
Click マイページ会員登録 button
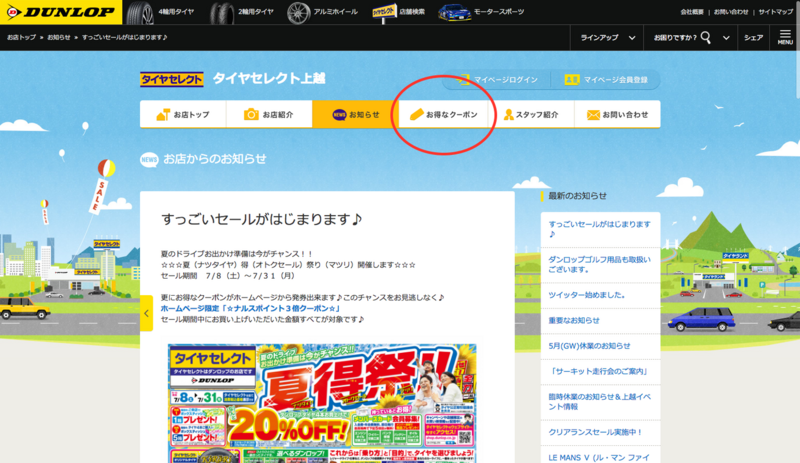click(606, 80)
